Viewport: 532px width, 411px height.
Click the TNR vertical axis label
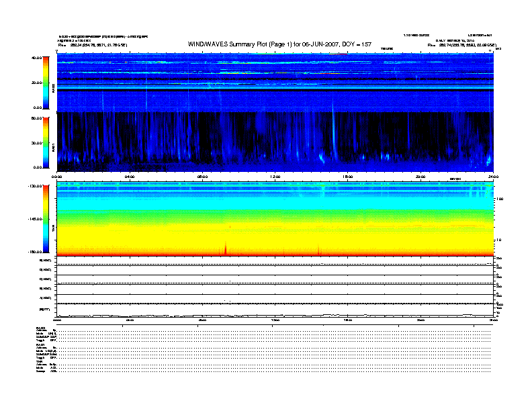click(x=53, y=228)
